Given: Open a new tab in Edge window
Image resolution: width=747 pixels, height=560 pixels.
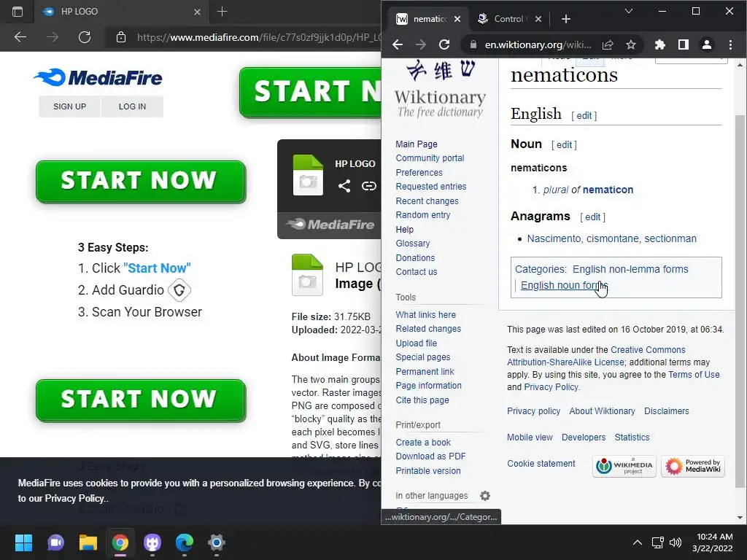Looking at the screenshot, I should click(222, 12).
